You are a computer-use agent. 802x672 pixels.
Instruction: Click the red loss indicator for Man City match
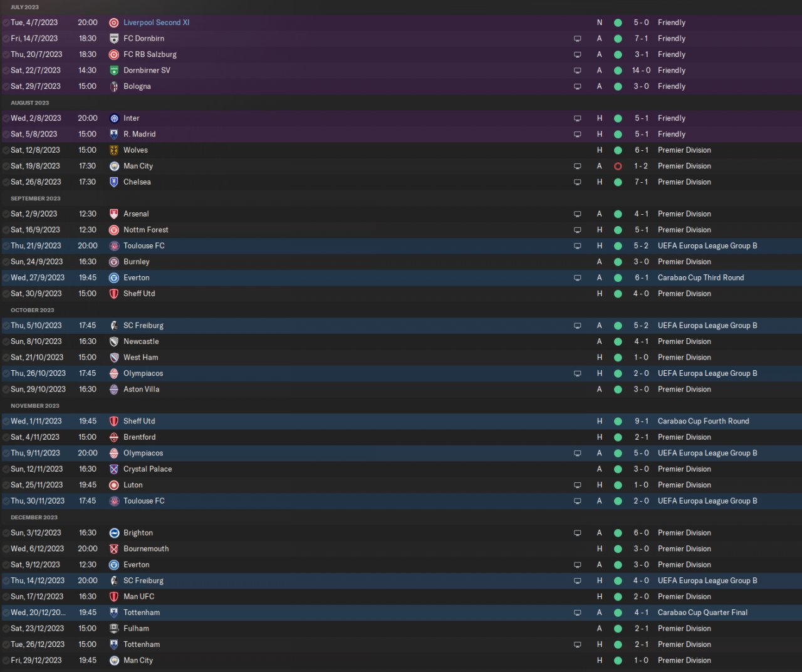(x=618, y=167)
